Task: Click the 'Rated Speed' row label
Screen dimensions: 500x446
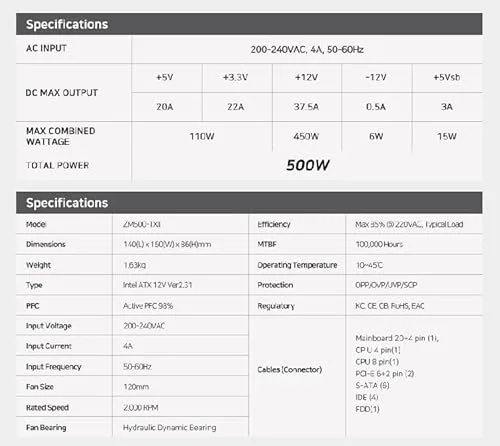Action: (x=47, y=408)
